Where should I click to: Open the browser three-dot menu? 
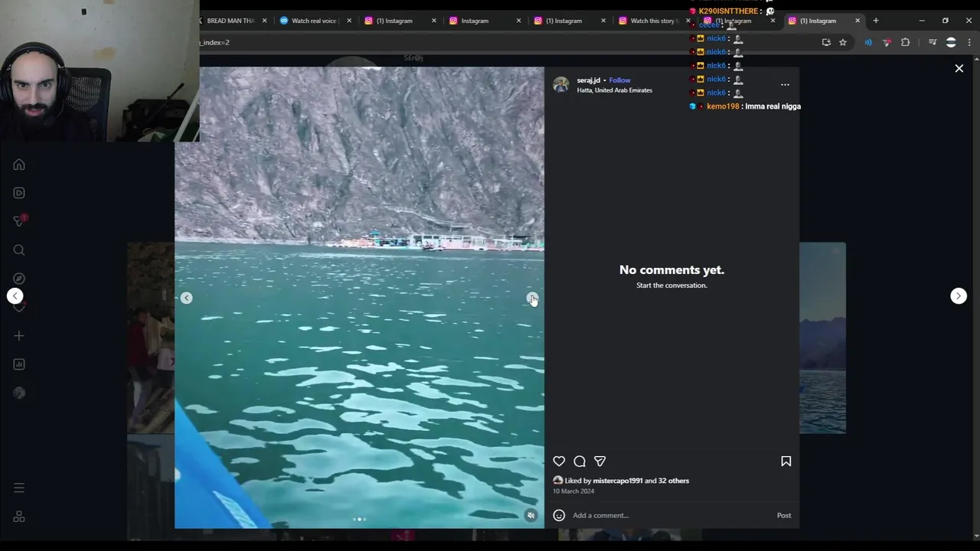pos(969,42)
